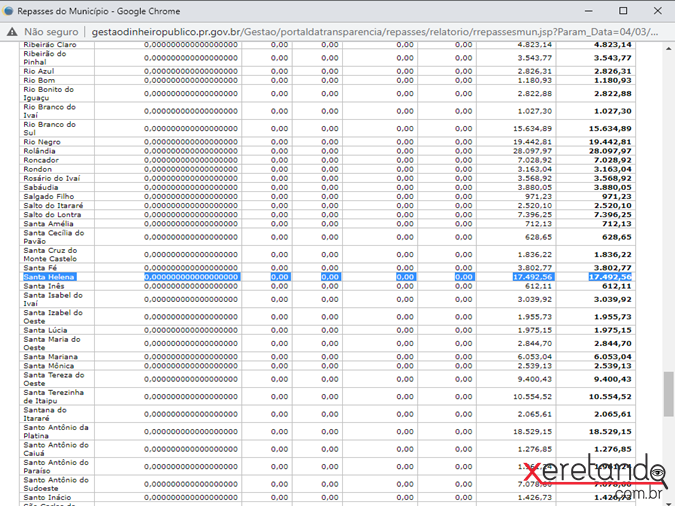Viewport: 675px width, 506px height.
Task: Click the Rolândia municipality cell
Action: [40, 151]
